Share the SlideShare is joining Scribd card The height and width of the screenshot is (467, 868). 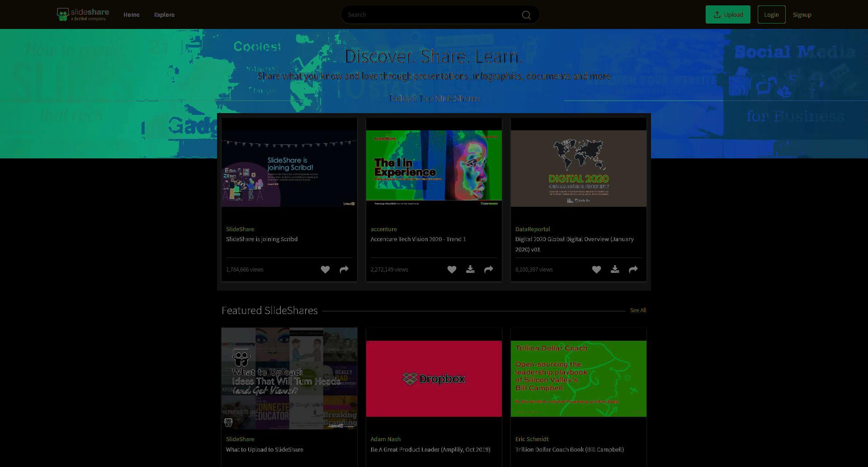(344, 270)
